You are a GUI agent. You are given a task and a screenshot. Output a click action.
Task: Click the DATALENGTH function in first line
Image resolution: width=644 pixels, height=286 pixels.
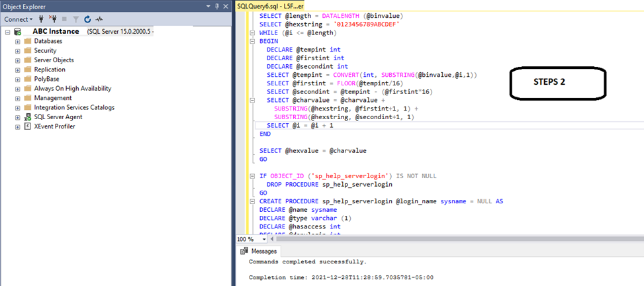[x=342, y=16]
